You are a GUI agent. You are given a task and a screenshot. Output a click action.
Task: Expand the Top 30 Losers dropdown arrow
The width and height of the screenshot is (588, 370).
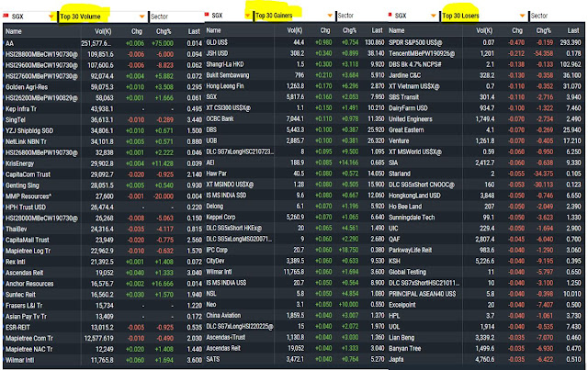coord(522,16)
